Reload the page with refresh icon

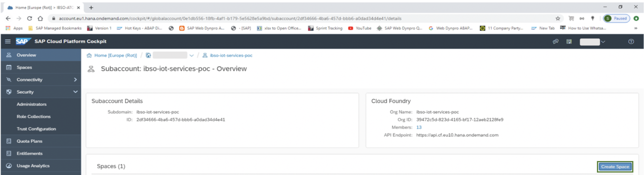[x=29, y=19]
